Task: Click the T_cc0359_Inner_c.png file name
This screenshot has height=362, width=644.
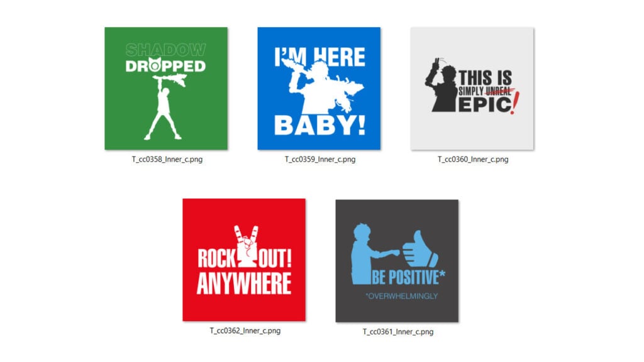Action: (320, 159)
